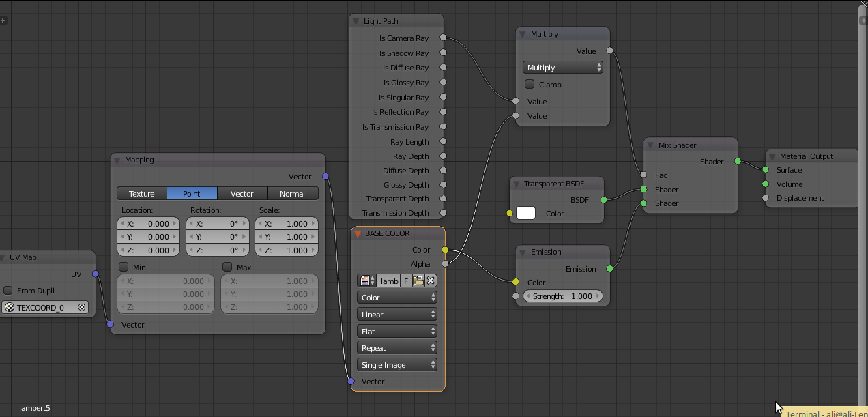The width and height of the screenshot is (868, 417).
Task: Click Material Output Surface socket
Action: click(766, 170)
